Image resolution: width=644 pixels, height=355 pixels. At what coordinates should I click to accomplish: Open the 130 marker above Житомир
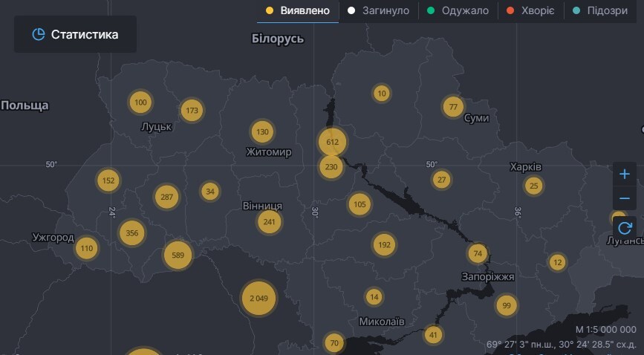[262, 132]
